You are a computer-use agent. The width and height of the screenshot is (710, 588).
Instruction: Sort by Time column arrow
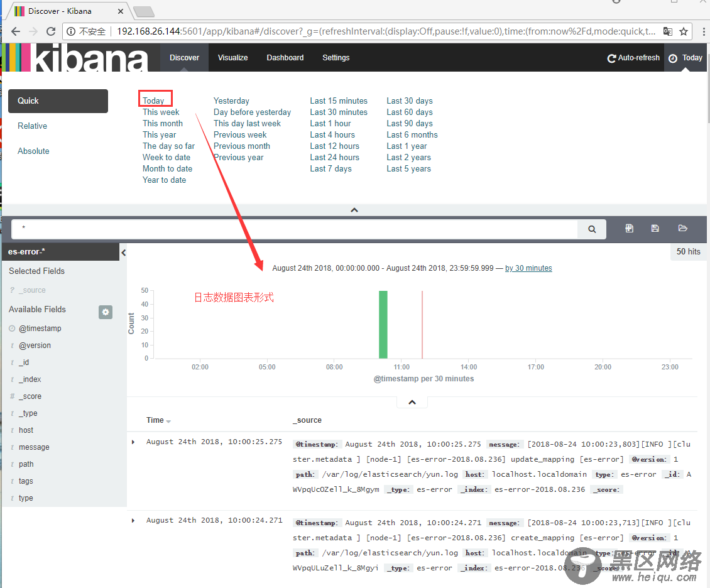tap(168, 422)
